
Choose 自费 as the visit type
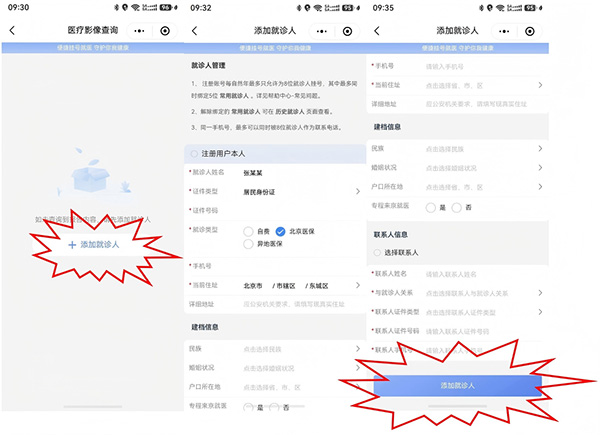click(x=248, y=231)
